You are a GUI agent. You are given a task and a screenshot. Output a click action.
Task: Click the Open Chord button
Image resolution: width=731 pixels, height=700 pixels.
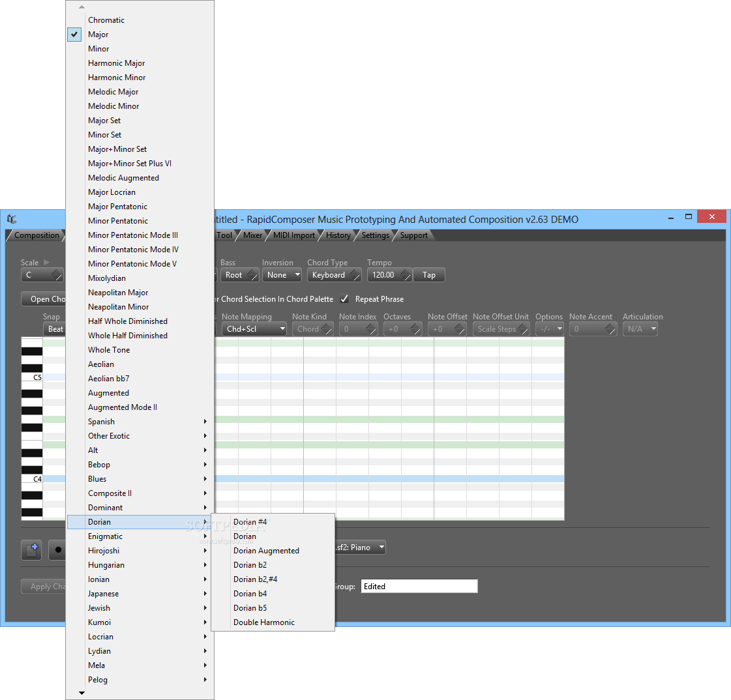pos(43,299)
